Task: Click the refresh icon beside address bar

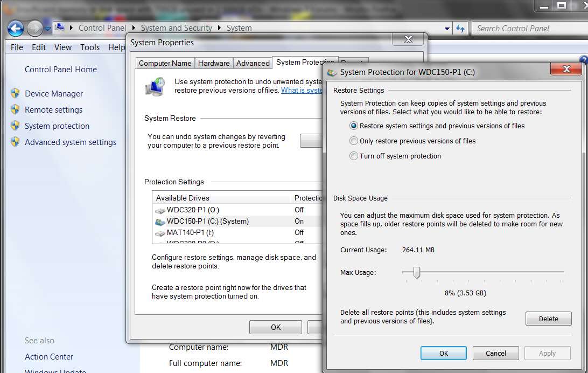Action: click(x=460, y=28)
